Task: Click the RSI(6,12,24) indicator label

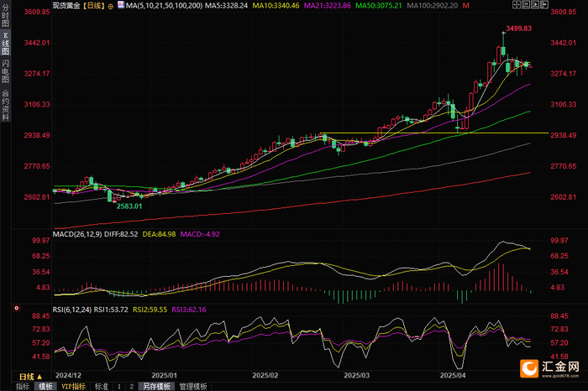Action: 72,310
